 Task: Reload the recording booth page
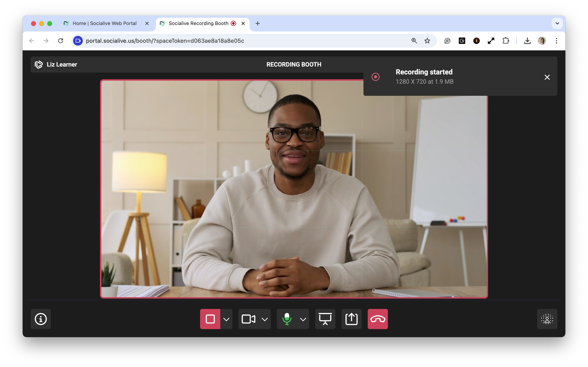tap(61, 41)
